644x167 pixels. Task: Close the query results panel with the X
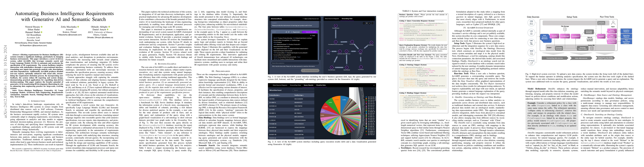click(374, 85)
